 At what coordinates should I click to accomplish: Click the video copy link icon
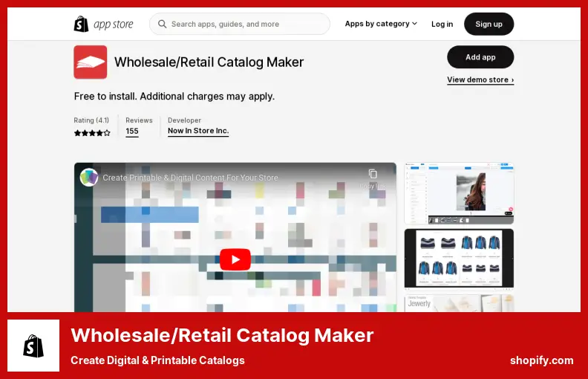coord(373,174)
